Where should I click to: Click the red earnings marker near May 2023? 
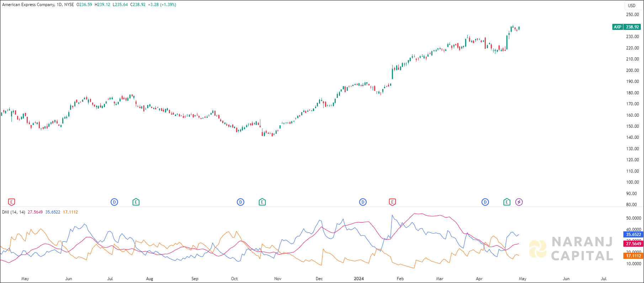coord(11,202)
